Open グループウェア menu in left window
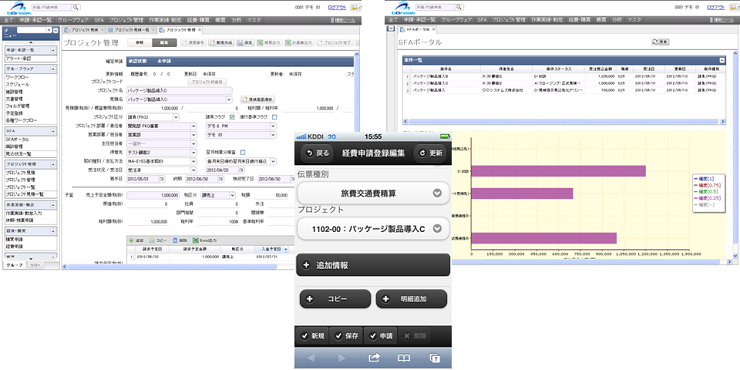Viewport: 740px width, 370px height. click(x=72, y=20)
